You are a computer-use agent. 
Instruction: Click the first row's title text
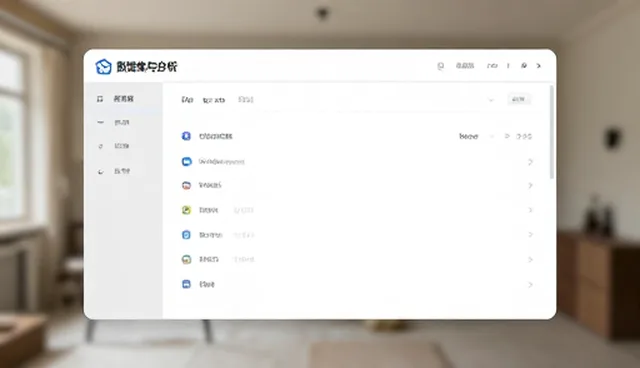[x=216, y=136]
